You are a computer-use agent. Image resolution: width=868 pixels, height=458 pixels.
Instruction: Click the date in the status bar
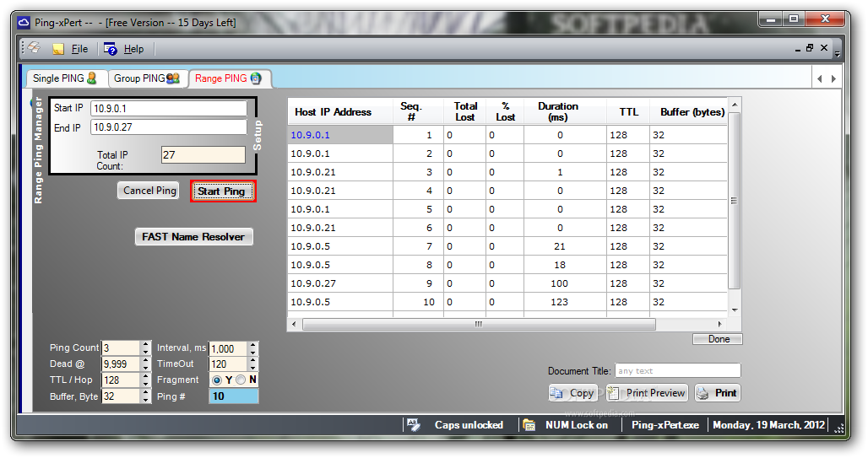click(768, 425)
